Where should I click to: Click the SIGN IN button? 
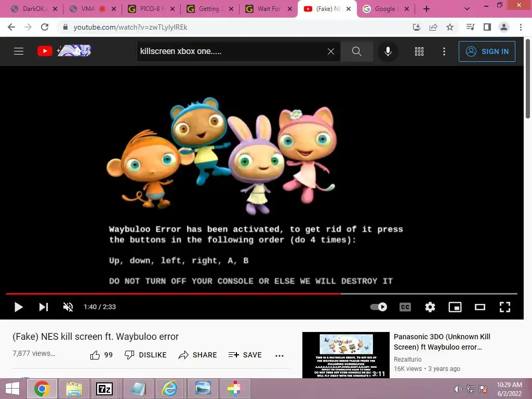click(x=487, y=51)
